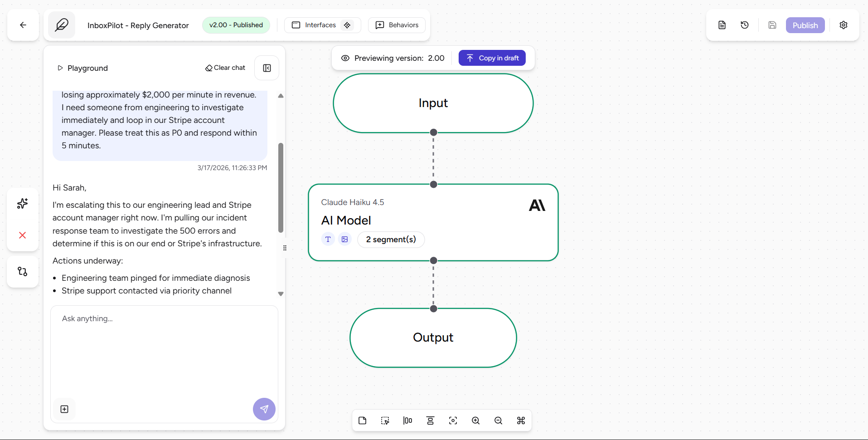Click the v2.00 - Published version badge

pos(236,25)
